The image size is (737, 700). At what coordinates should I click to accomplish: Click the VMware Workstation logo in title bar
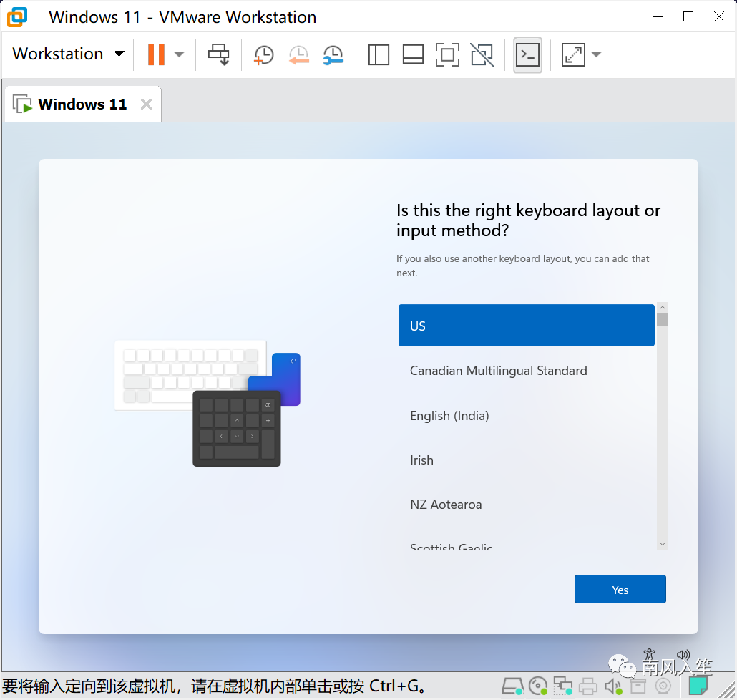pos(17,17)
